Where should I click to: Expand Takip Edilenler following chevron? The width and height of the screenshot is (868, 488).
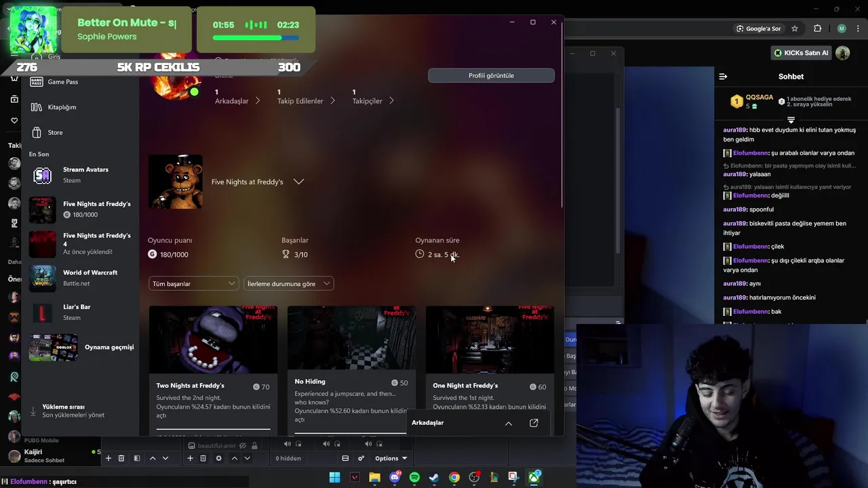[332, 101]
